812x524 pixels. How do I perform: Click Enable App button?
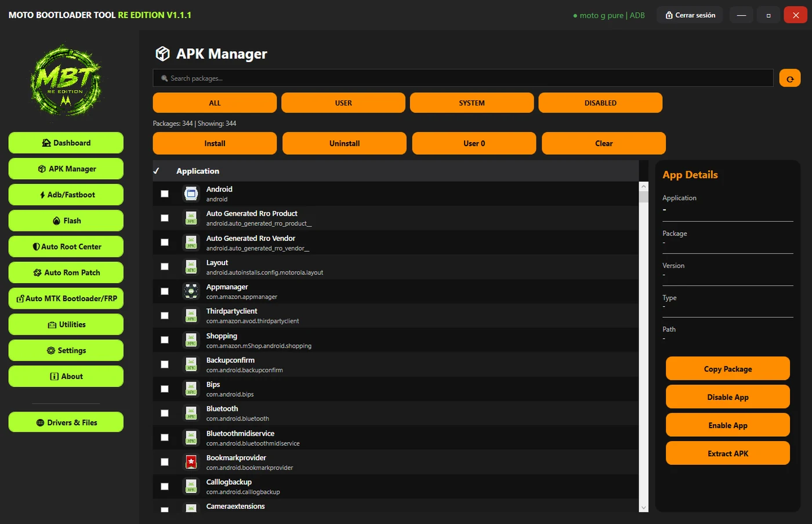click(728, 425)
